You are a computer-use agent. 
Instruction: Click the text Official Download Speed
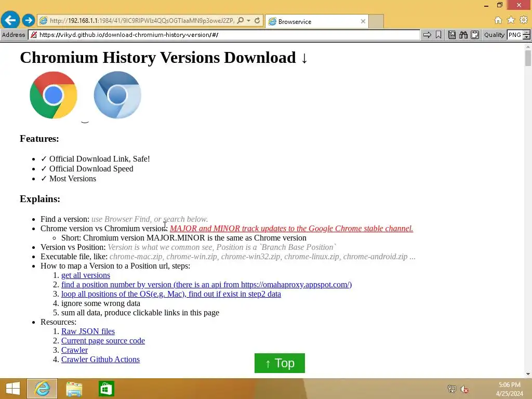pyautogui.click(x=91, y=169)
